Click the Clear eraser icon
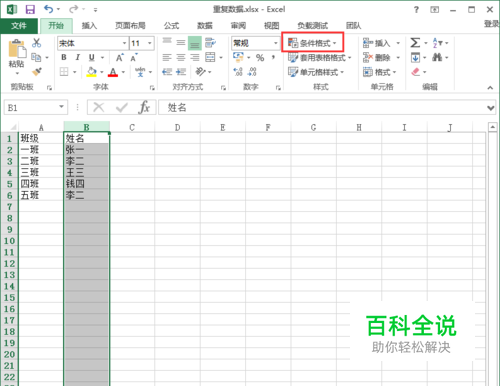Screen dimensions: 500x386 (x=415, y=72)
